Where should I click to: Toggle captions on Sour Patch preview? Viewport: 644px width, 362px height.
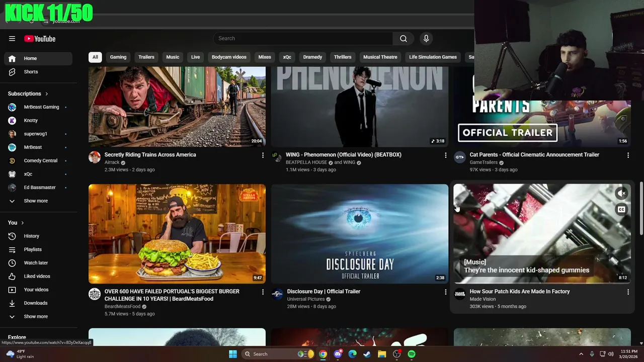[622, 210]
